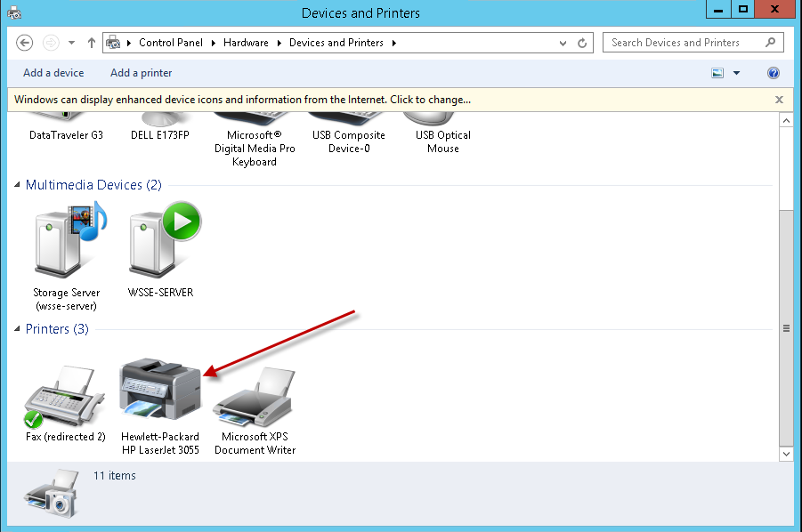This screenshot has width=802, height=532.
Task: Click Add a printer
Action: pos(142,73)
